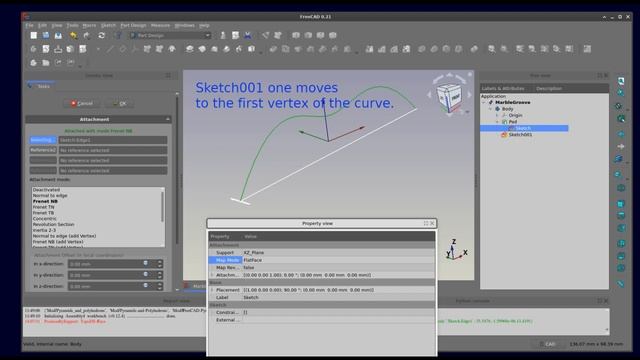
Task: Click the Sketch:Edge1 reference field
Action: (113, 140)
